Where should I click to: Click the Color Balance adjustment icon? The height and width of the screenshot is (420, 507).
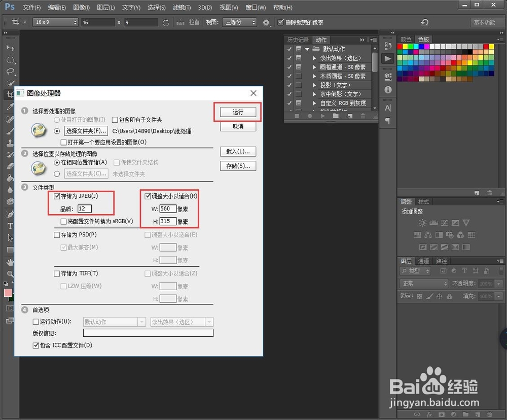point(428,235)
